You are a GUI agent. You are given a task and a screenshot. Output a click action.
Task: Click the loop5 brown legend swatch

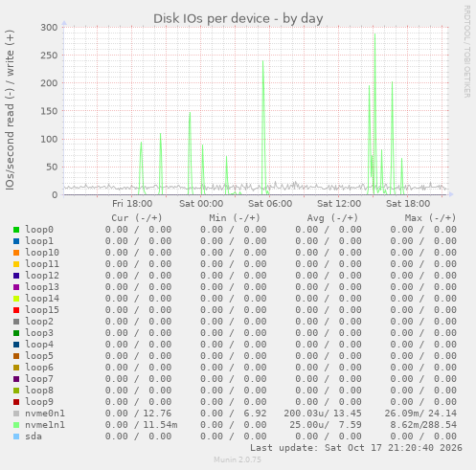[x=16, y=356]
